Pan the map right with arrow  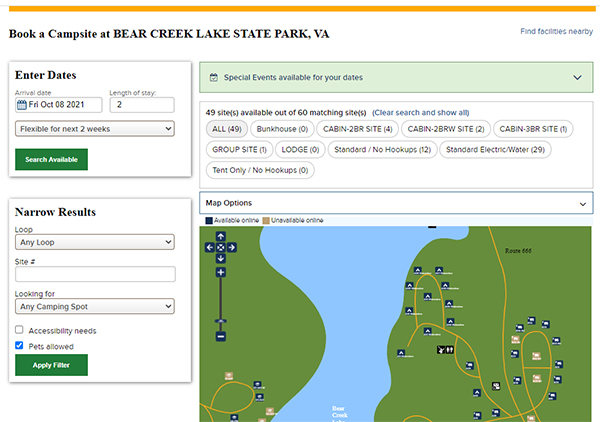231,247
